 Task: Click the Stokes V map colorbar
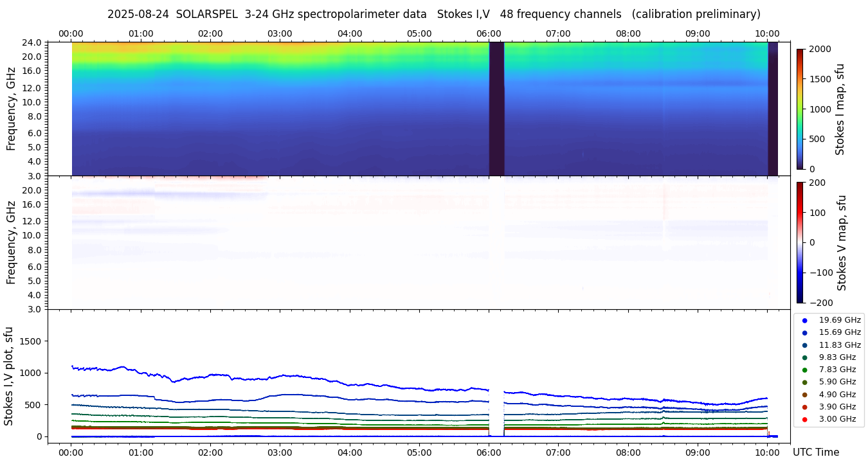(x=800, y=242)
